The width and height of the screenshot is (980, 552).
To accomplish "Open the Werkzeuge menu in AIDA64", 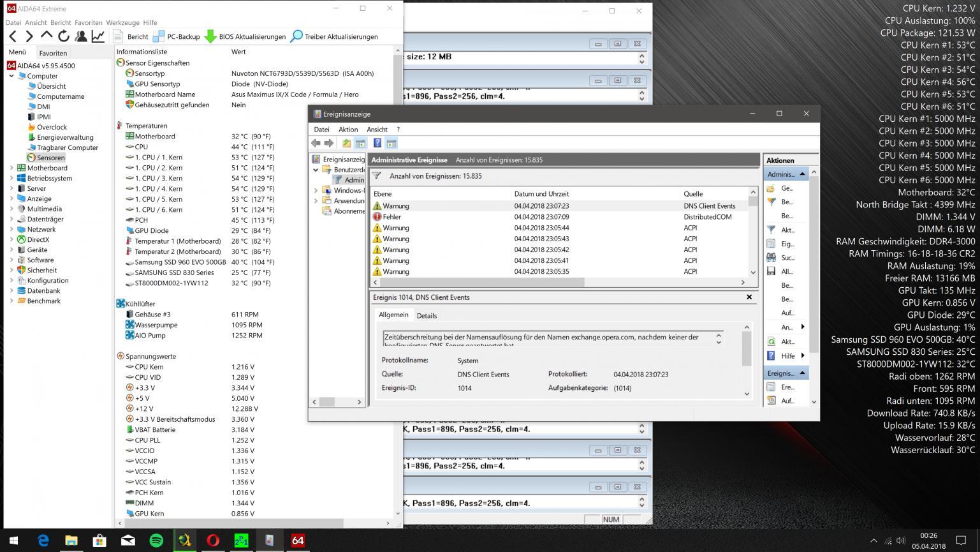I will tap(123, 22).
